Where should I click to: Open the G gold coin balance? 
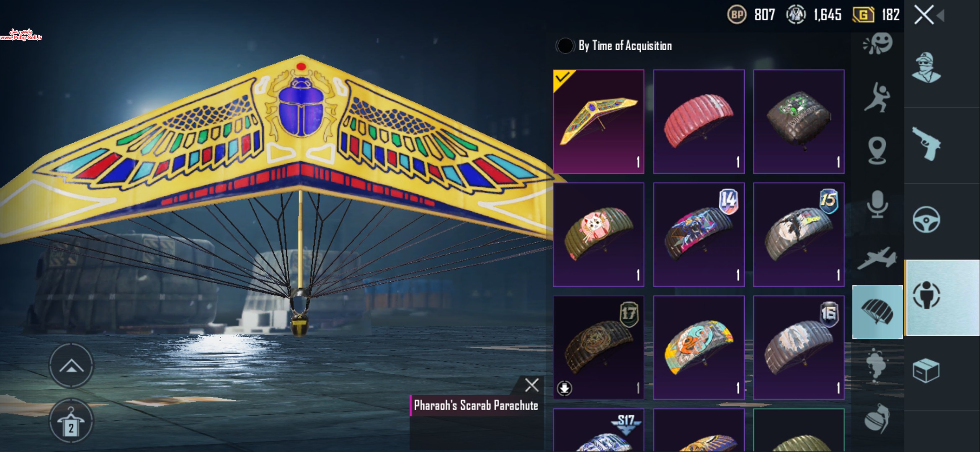[x=876, y=15]
